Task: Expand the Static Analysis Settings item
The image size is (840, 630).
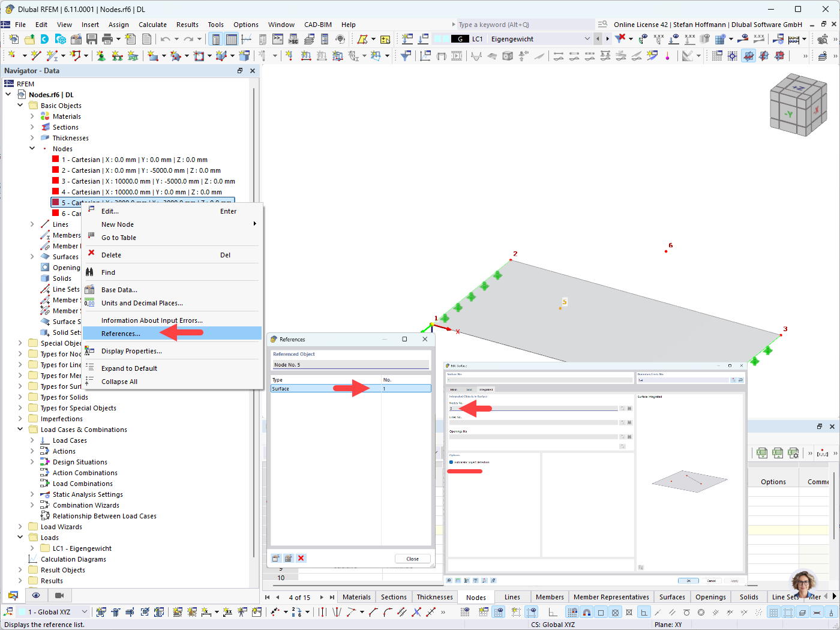Action: [32, 494]
